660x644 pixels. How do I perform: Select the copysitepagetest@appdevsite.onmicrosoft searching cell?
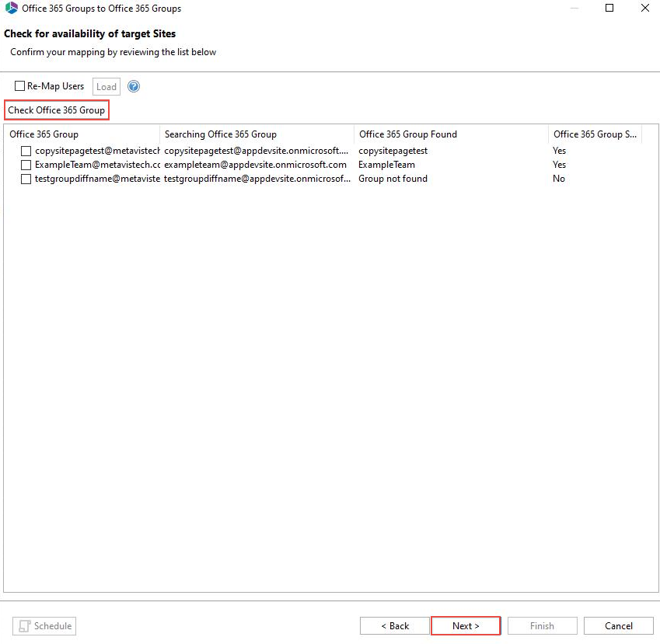257,151
